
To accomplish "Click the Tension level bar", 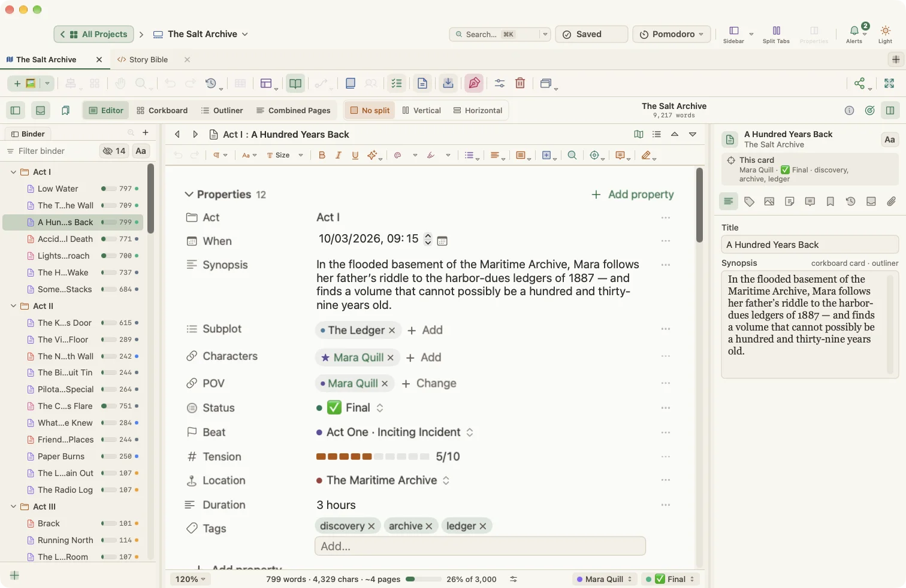I will coord(373,456).
